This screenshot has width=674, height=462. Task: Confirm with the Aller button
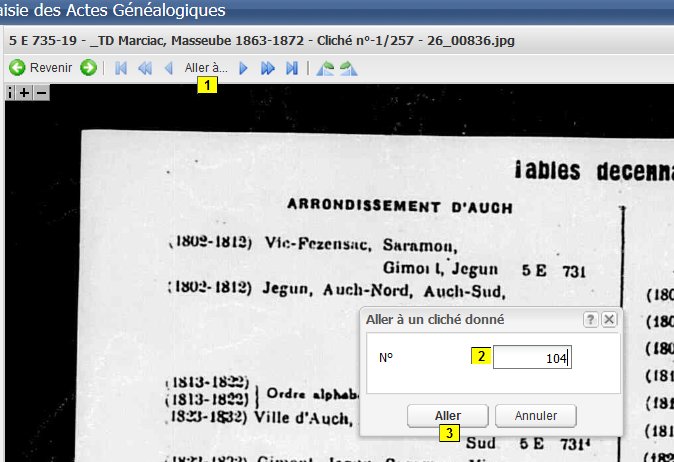(447, 416)
